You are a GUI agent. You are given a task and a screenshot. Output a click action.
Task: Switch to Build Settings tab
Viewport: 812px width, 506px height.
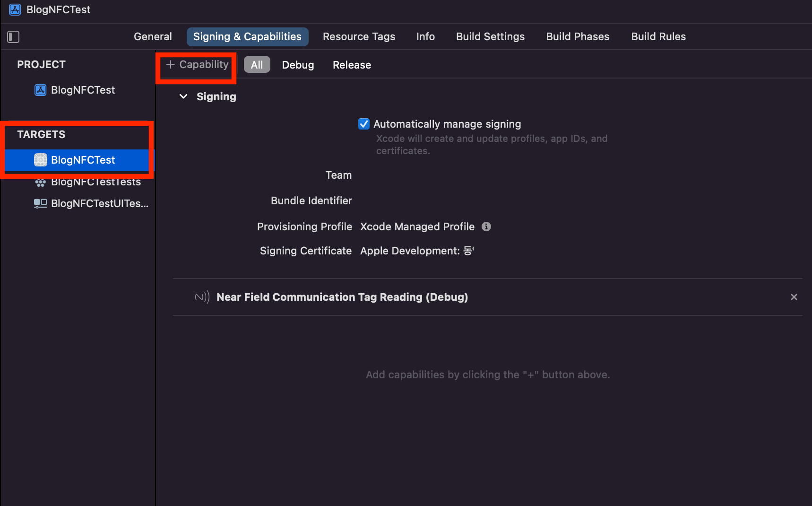[490, 36]
